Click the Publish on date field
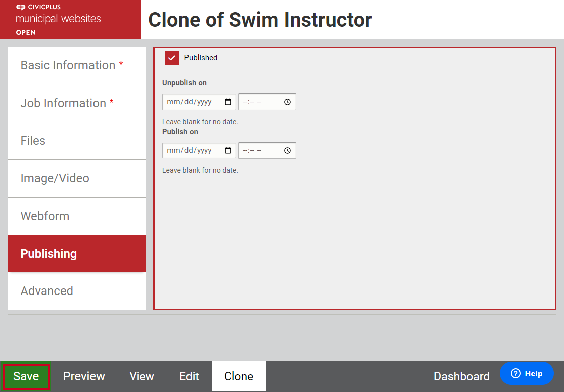564x392 pixels. click(x=199, y=151)
